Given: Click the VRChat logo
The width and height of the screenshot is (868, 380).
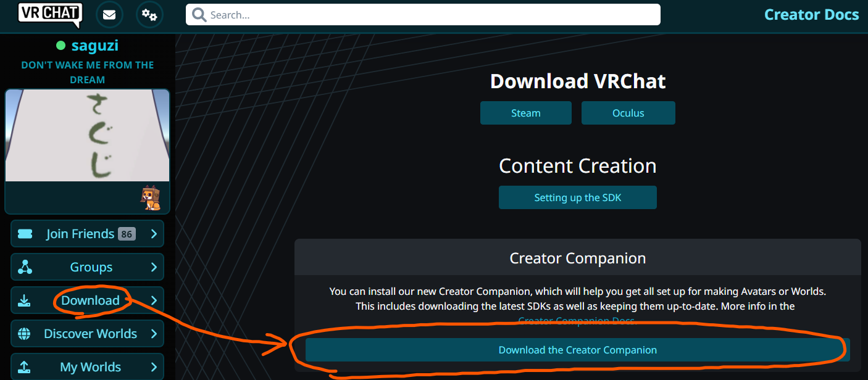Looking at the screenshot, I should click(50, 14).
